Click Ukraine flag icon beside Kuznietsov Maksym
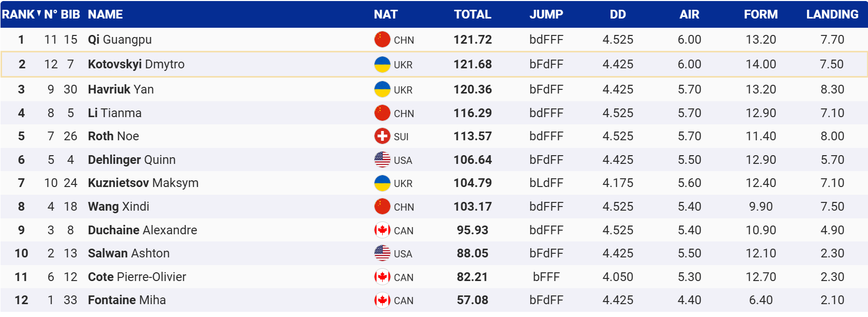Viewport: 868px width, 317px height. point(382,183)
